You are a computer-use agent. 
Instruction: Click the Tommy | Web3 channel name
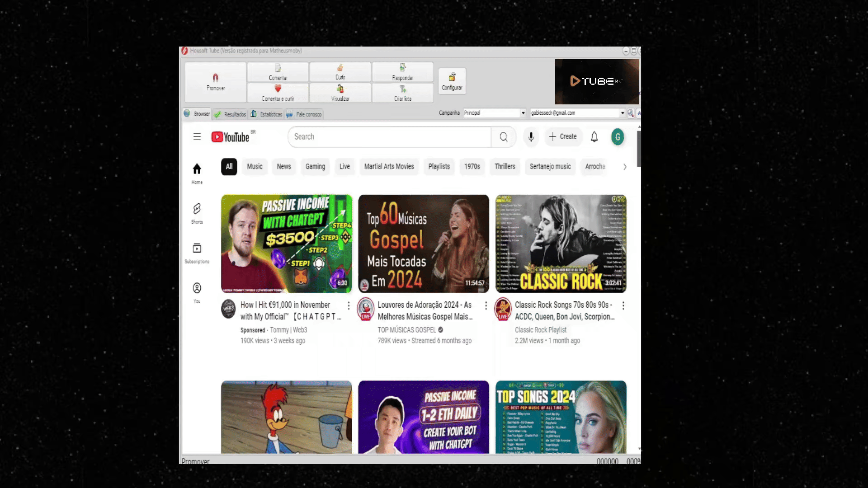(288, 330)
